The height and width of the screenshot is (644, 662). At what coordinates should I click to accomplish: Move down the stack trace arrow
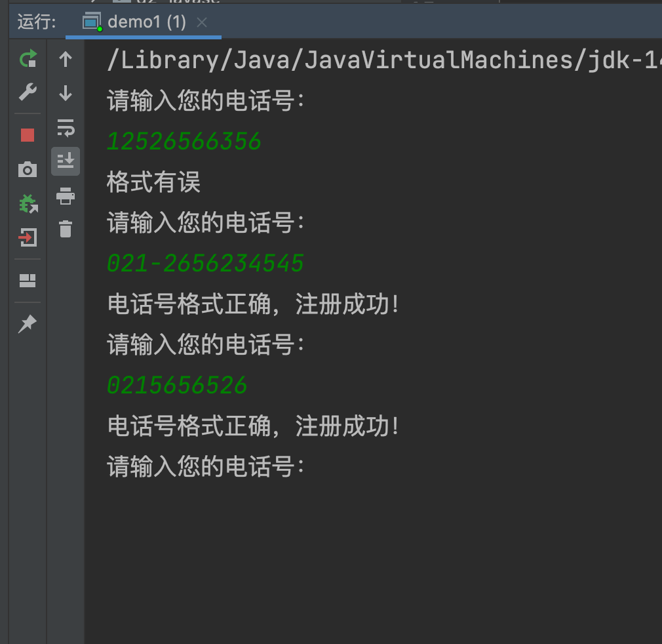click(x=66, y=93)
